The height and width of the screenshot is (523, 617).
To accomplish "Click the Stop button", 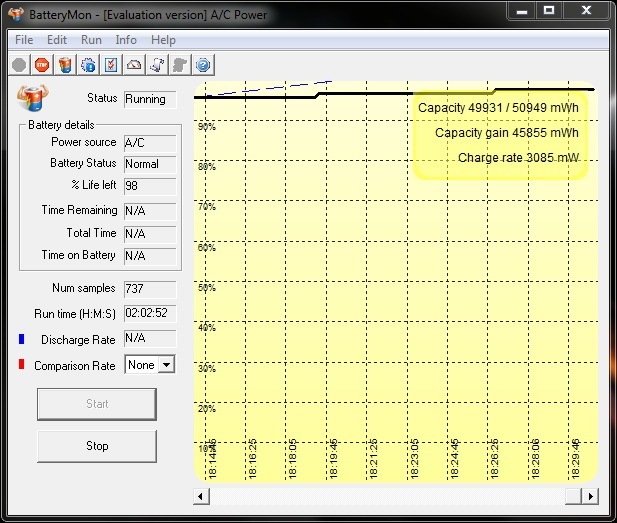I will pos(97,446).
